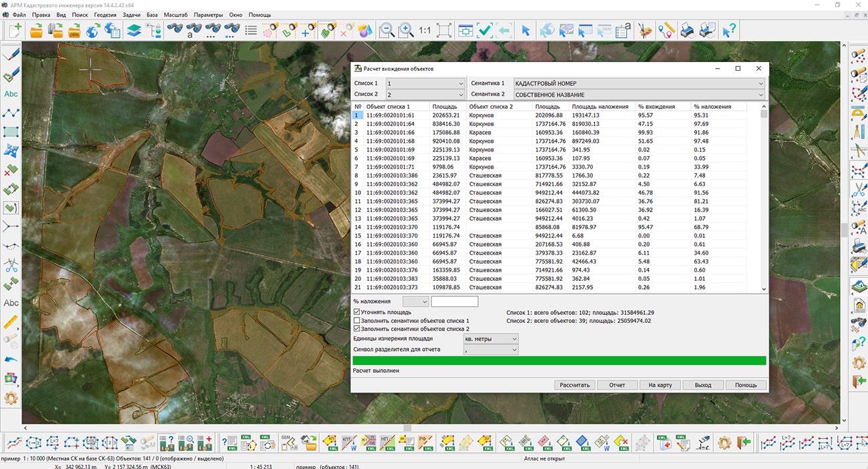Screen dimensions: 868x469
Task: Uncheck 'Заполнить семантики объектов списка 2'
Action: click(x=357, y=329)
